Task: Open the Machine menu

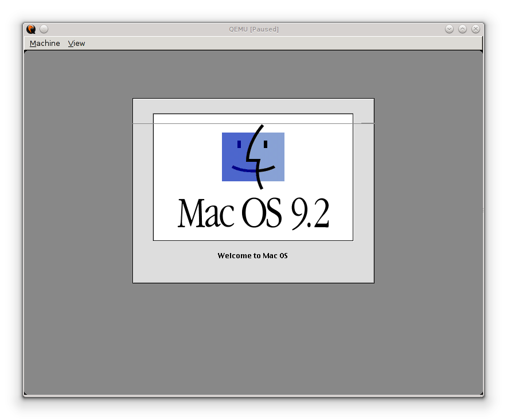Action: pyautogui.click(x=45, y=44)
